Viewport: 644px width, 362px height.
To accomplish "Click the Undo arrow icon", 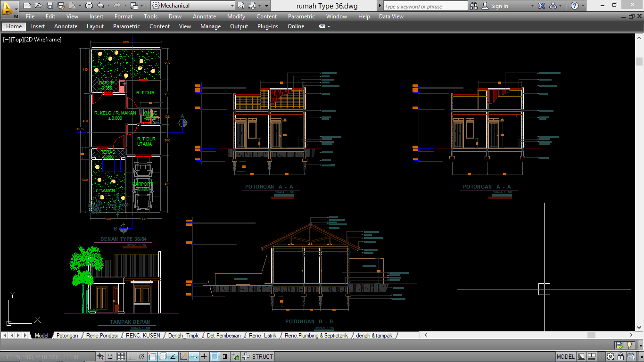I will tap(100, 6).
